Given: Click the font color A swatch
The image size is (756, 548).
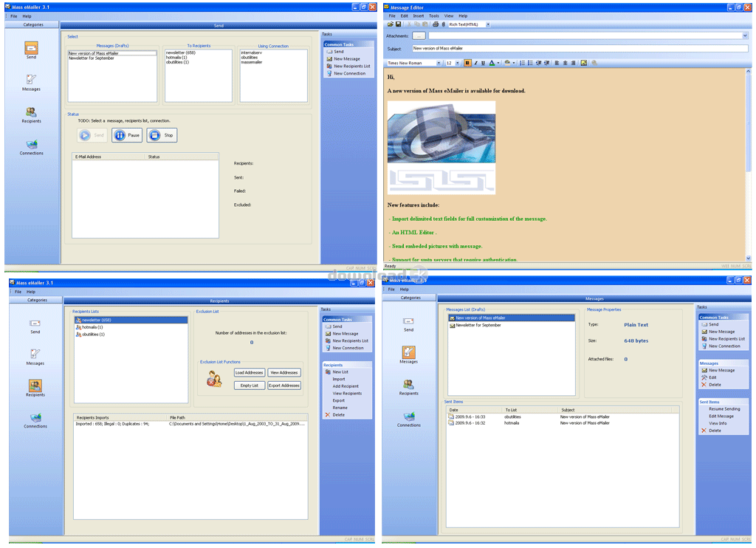Looking at the screenshot, I should click(x=492, y=63).
